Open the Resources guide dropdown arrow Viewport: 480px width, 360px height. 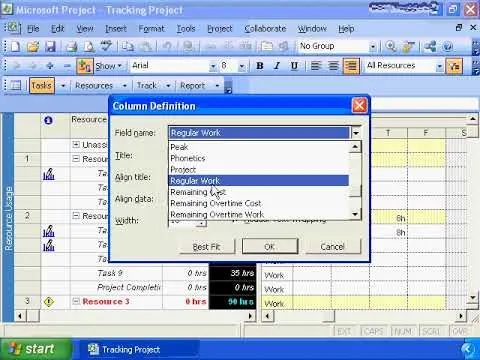coord(124,86)
